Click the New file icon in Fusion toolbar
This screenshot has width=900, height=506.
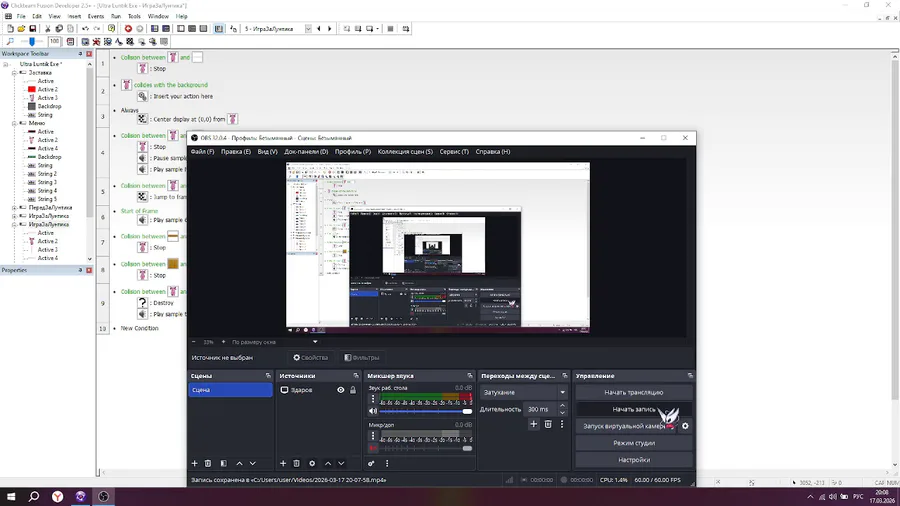[x=10, y=29]
